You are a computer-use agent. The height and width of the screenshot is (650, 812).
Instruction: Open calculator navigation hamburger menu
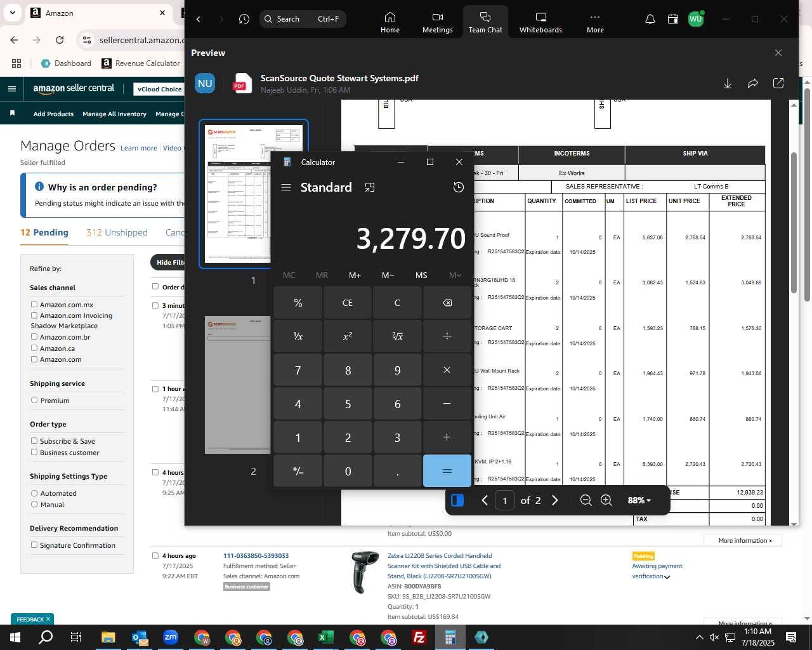286,187
